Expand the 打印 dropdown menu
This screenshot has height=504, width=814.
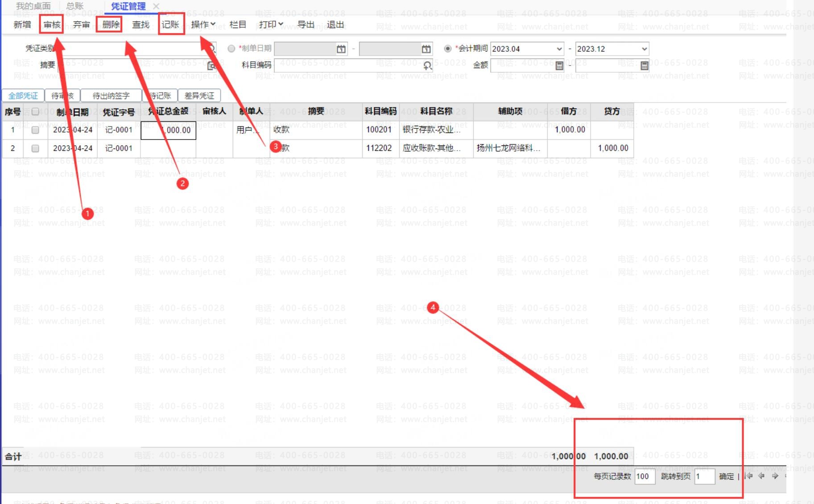(x=271, y=25)
